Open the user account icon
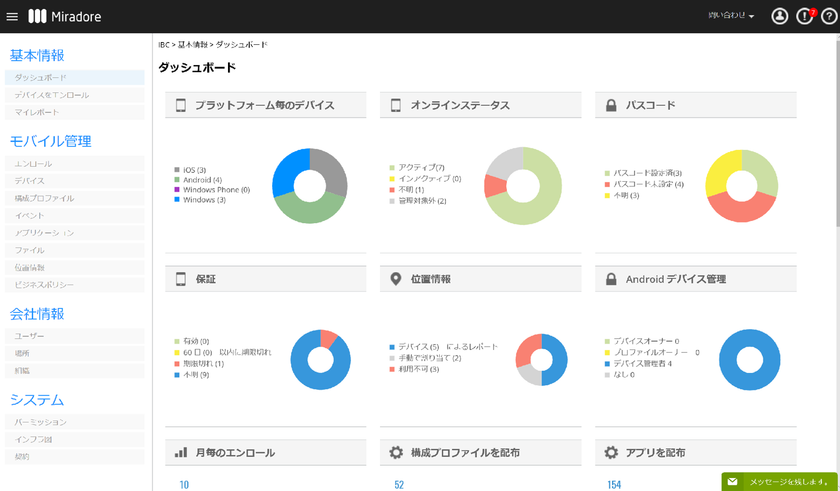Image resolution: width=840 pixels, height=491 pixels. click(780, 17)
